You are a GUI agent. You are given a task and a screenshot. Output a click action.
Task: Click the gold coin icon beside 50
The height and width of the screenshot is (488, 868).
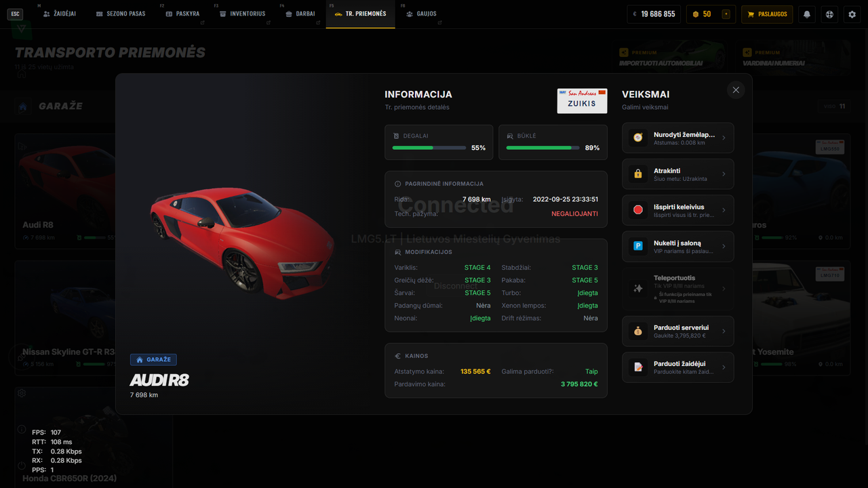[x=695, y=14]
